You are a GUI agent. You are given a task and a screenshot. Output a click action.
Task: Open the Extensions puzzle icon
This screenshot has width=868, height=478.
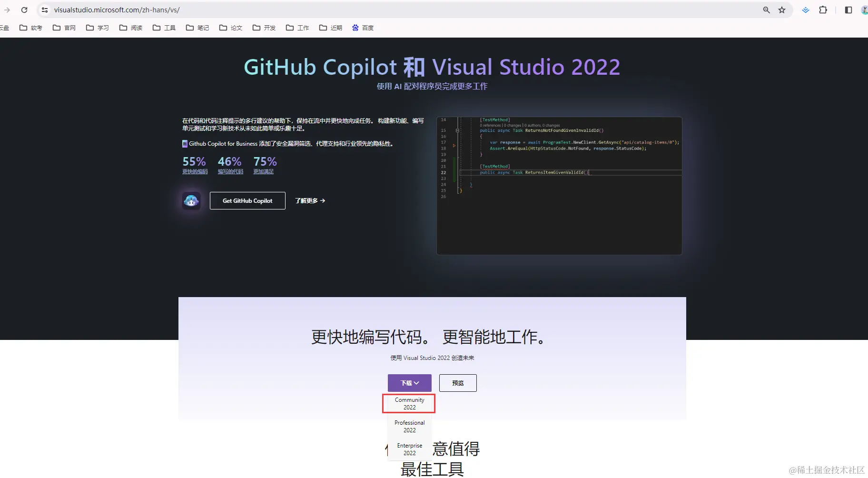(823, 10)
